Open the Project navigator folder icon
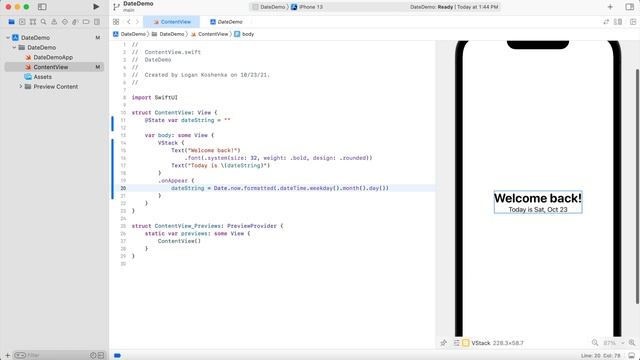Screen dimensions: 640x360 (11, 22)
